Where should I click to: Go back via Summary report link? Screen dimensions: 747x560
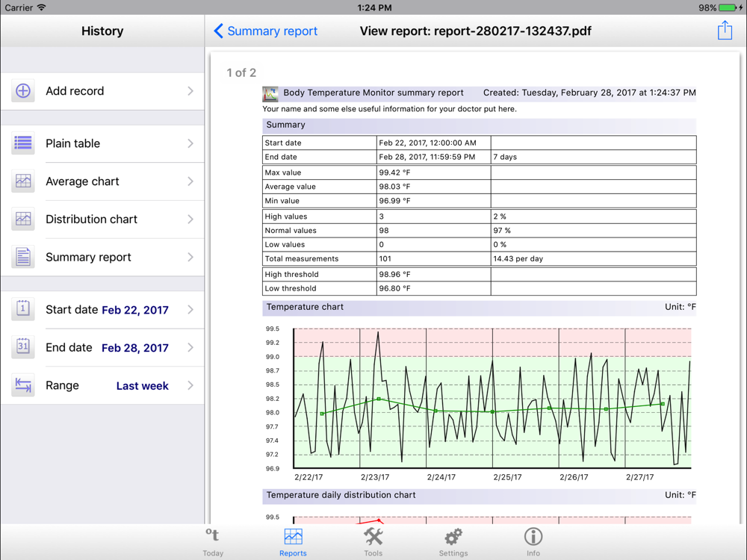pos(266,31)
